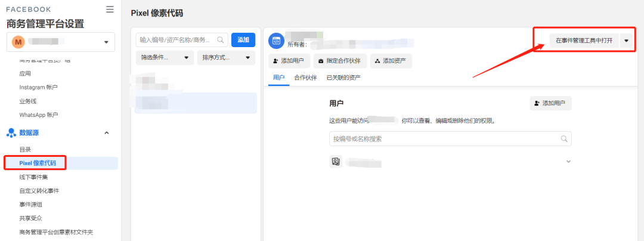Click the 数据源 data source icon
This screenshot has width=644, height=241.
click(x=11, y=132)
